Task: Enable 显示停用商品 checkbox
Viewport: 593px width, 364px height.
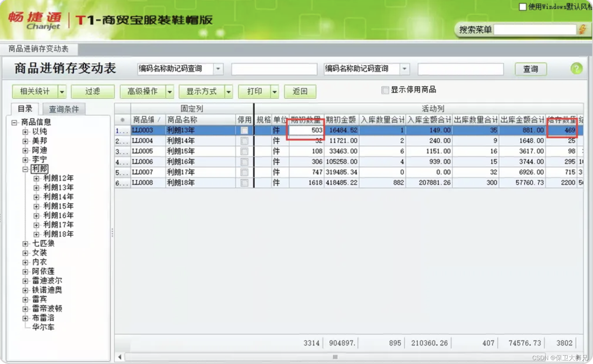Action: tap(385, 90)
